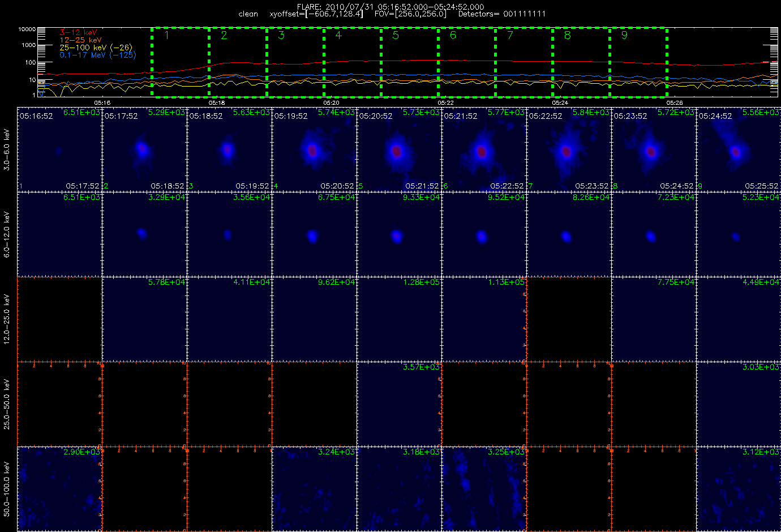Viewport: 781px width, 532px height.
Task: Select the 3-6 keV image starting 05:19:52
Action: coord(315,149)
